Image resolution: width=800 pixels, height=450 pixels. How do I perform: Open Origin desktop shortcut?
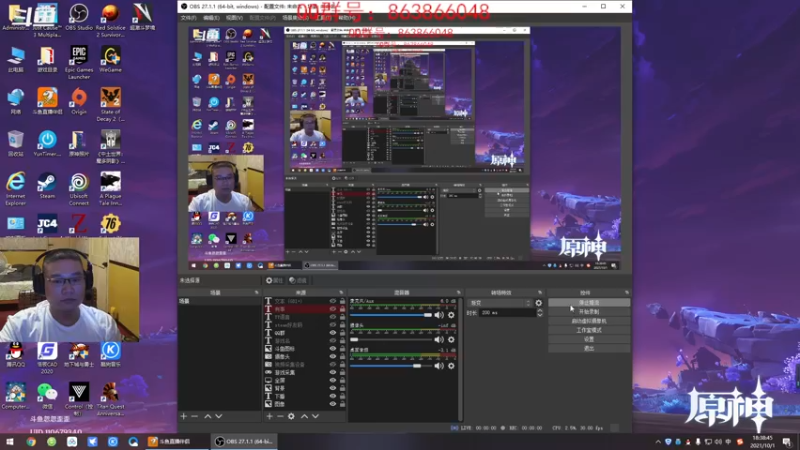tap(79, 101)
